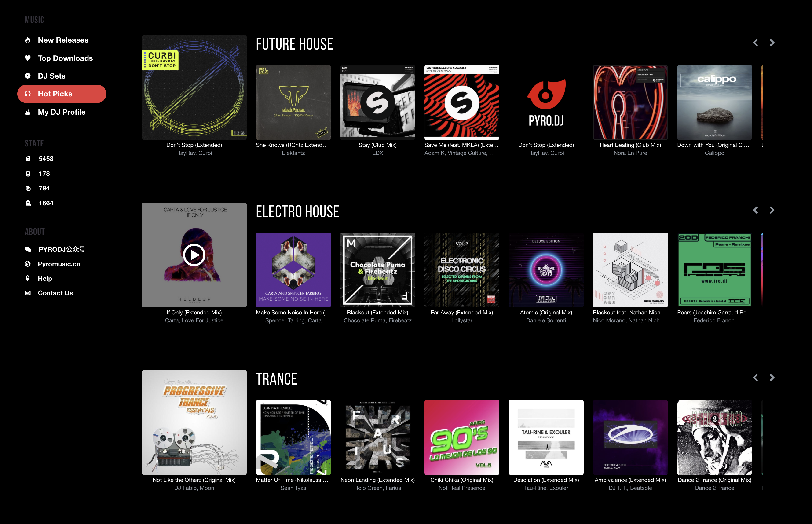Open Farius Neon Landing cover

(x=377, y=437)
